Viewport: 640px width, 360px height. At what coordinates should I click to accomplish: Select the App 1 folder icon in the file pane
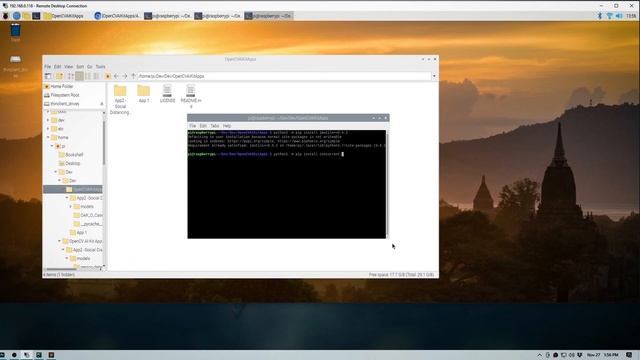[144, 94]
